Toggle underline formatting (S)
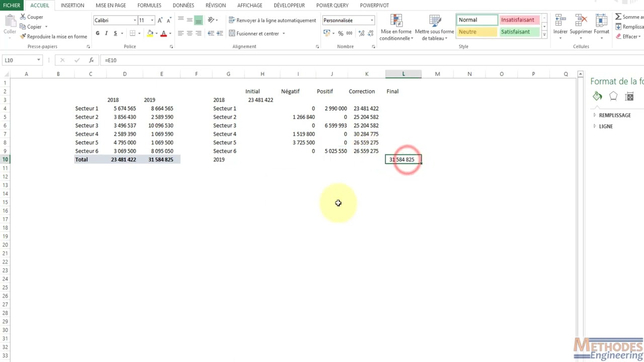The image size is (644, 362). 115,33
